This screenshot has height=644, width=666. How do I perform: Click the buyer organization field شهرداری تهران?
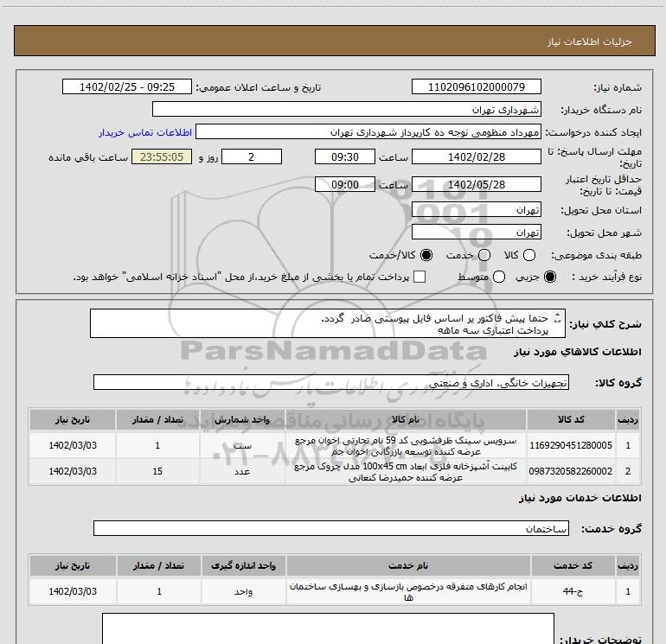[347, 109]
